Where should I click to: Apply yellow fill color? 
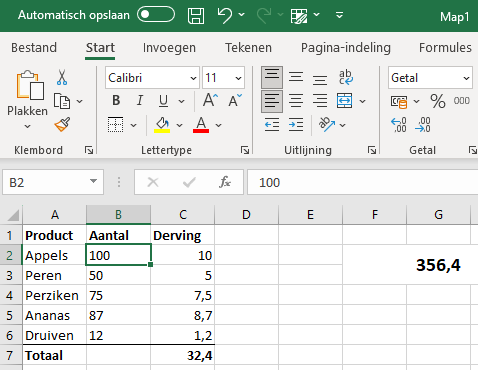pos(162,125)
